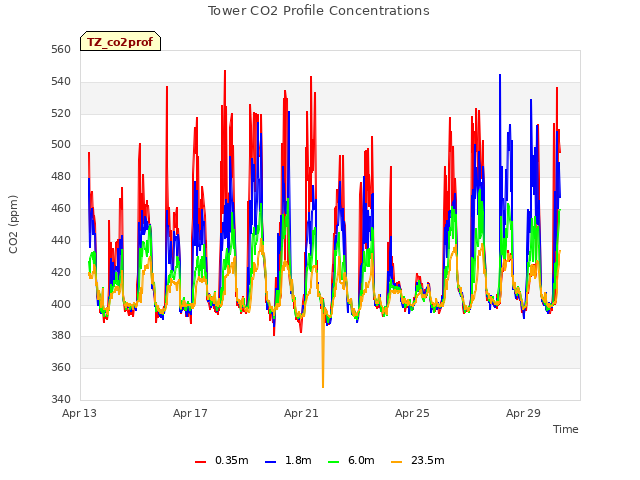Click the 560 y-axis tick label
This screenshot has height=480, width=640.
(x=61, y=50)
